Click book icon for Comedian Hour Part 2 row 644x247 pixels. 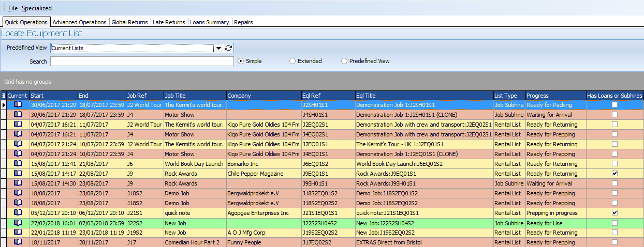(x=18, y=242)
